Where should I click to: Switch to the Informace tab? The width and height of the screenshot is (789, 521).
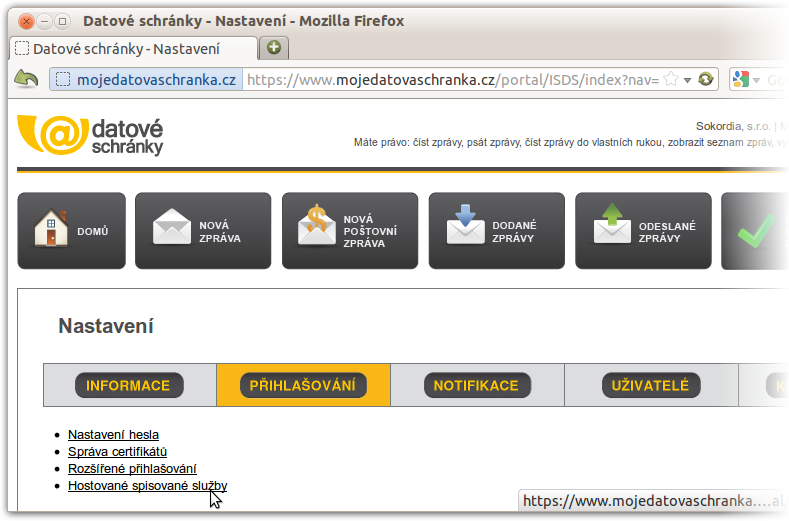click(129, 385)
